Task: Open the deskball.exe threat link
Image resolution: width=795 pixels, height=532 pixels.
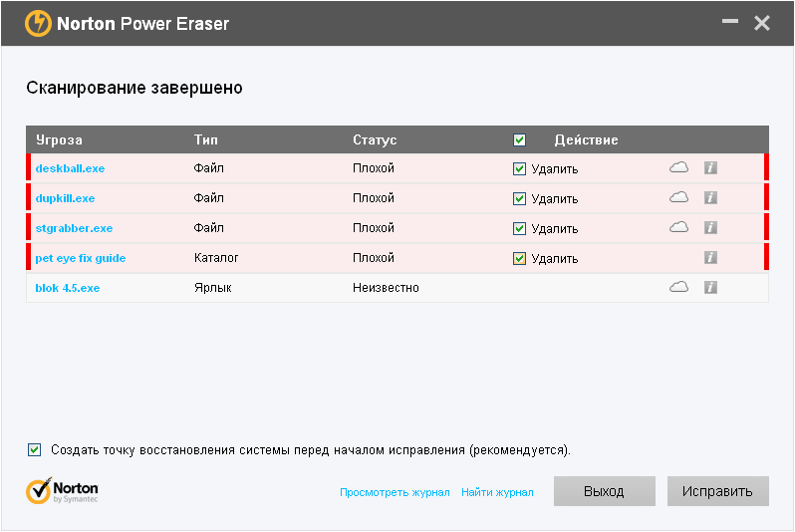Action: tap(70, 168)
